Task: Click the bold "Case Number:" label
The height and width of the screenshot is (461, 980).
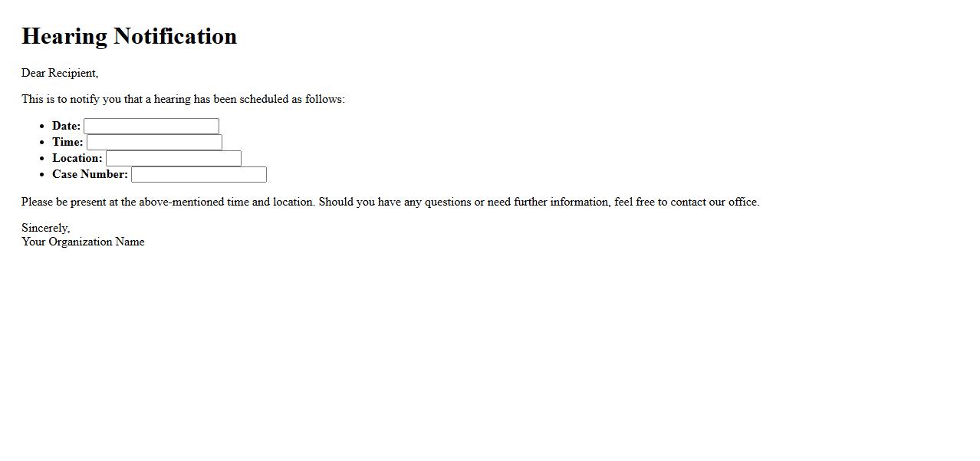Action: pos(90,174)
